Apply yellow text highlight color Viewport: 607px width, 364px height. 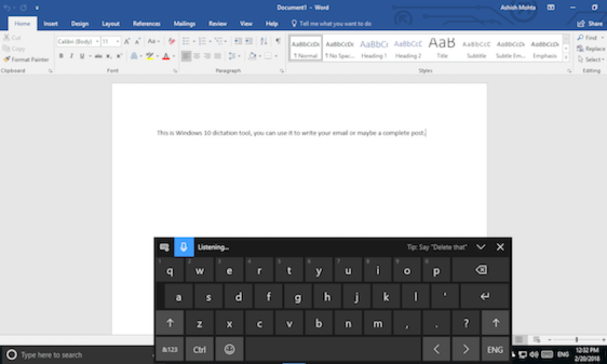149,56
